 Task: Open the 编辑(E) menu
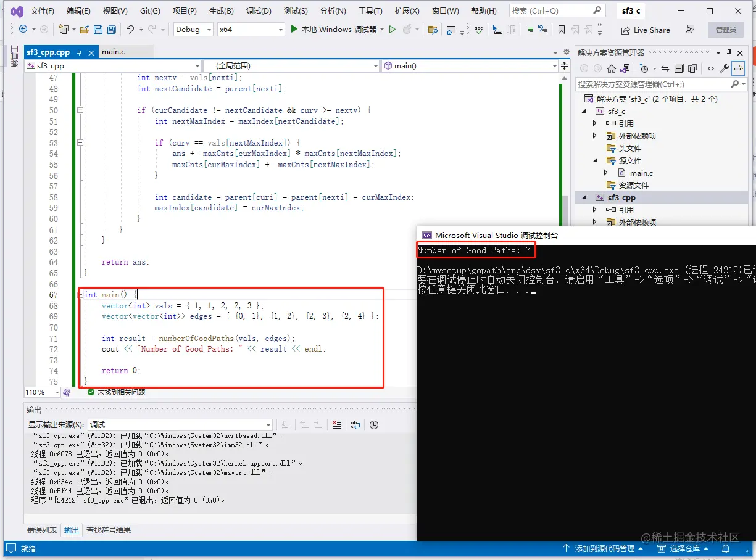[78, 11]
